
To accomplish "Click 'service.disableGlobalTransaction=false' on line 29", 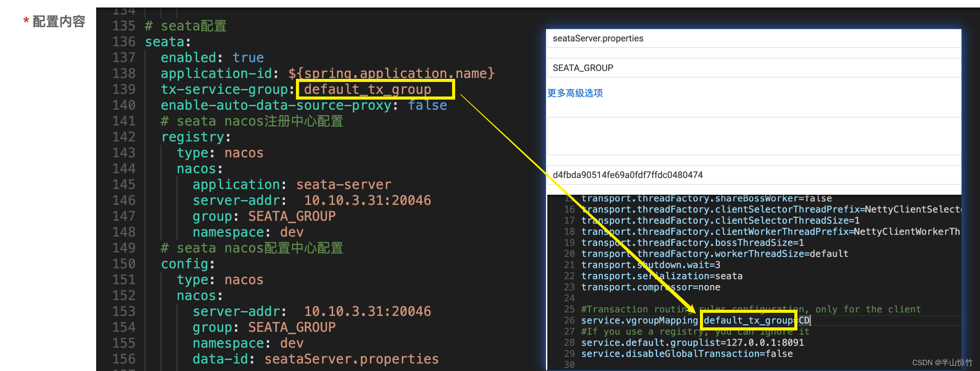I will click(687, 354).
